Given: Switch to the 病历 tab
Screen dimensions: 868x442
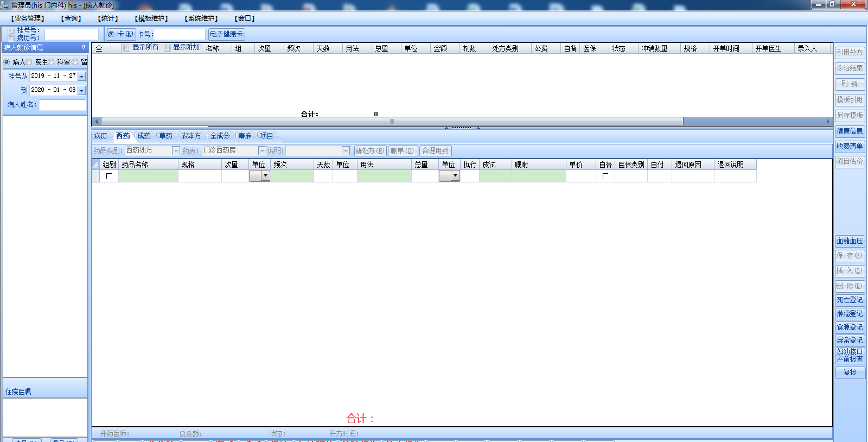Looking at the screenshot, I should [x=101, y=136].
